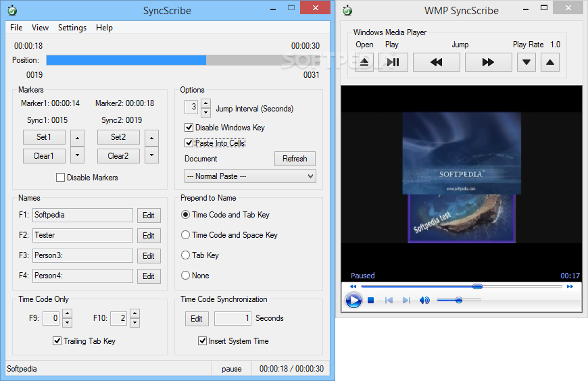Edit the F4 Person4 name
This screenshot has width=588, height=381.
149,276
